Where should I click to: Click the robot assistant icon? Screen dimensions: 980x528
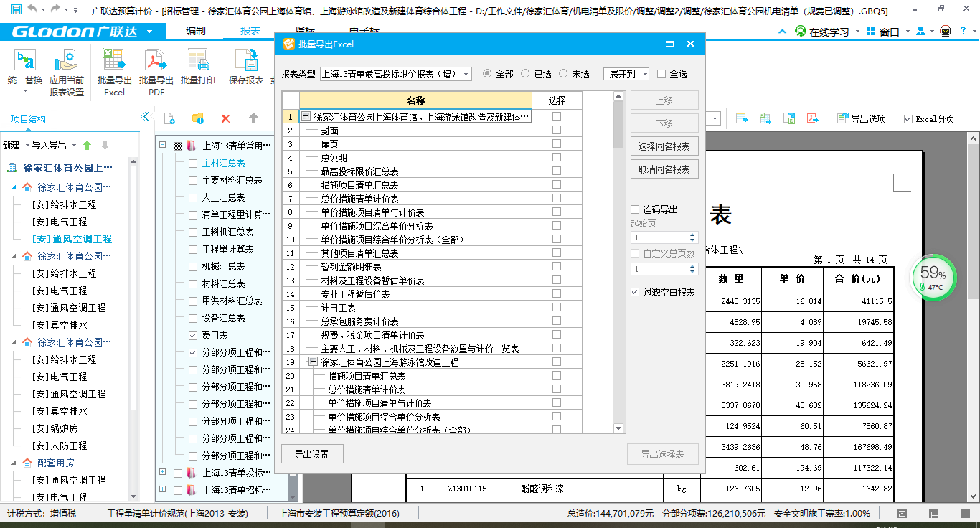click(945, 32)
